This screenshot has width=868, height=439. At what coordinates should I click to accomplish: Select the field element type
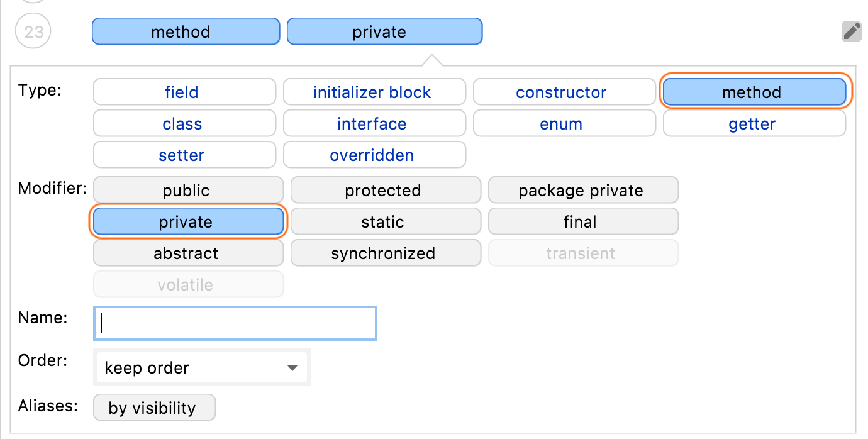pyautogui.click(x=184, y=92)
